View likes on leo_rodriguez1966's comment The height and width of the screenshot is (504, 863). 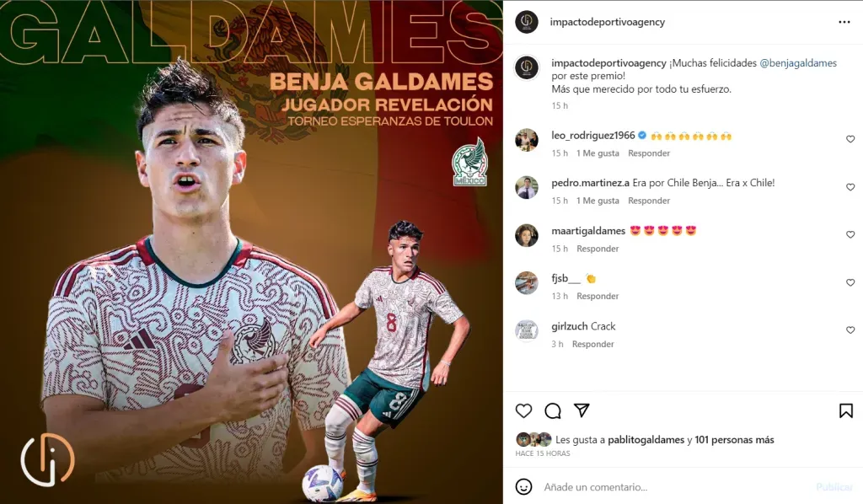pos(598,153)
